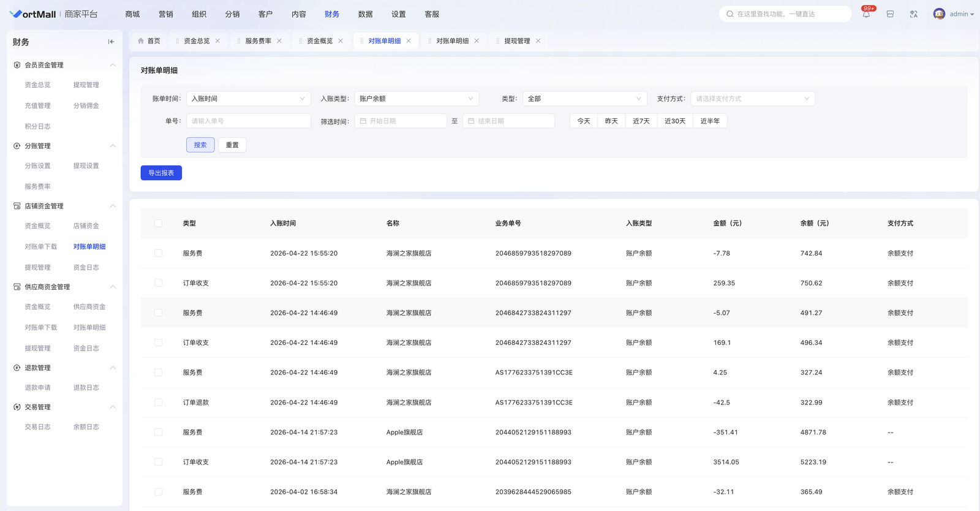Click the 单号 input field
The image size is (980, 511).
pyautogui.click(x=248, y=121)
